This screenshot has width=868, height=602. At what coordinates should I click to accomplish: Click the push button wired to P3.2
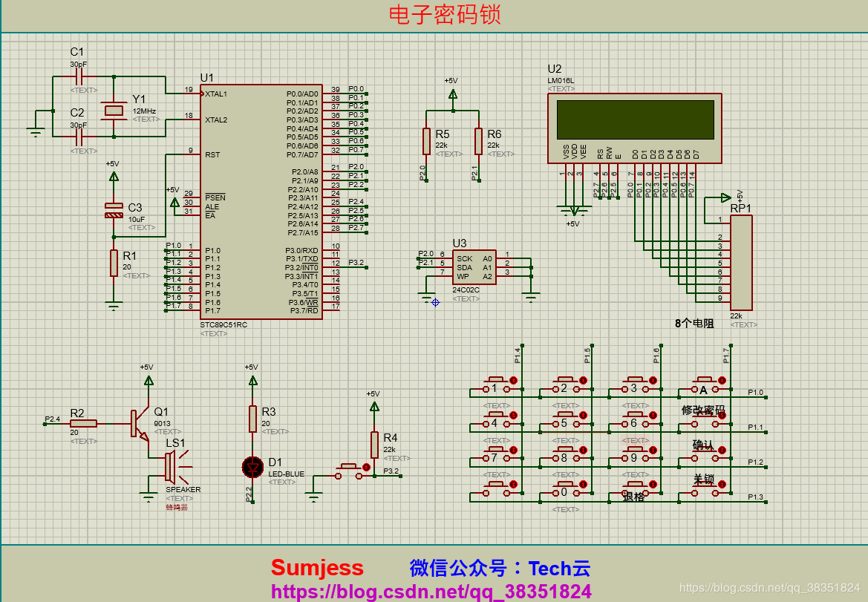point(349,471)
